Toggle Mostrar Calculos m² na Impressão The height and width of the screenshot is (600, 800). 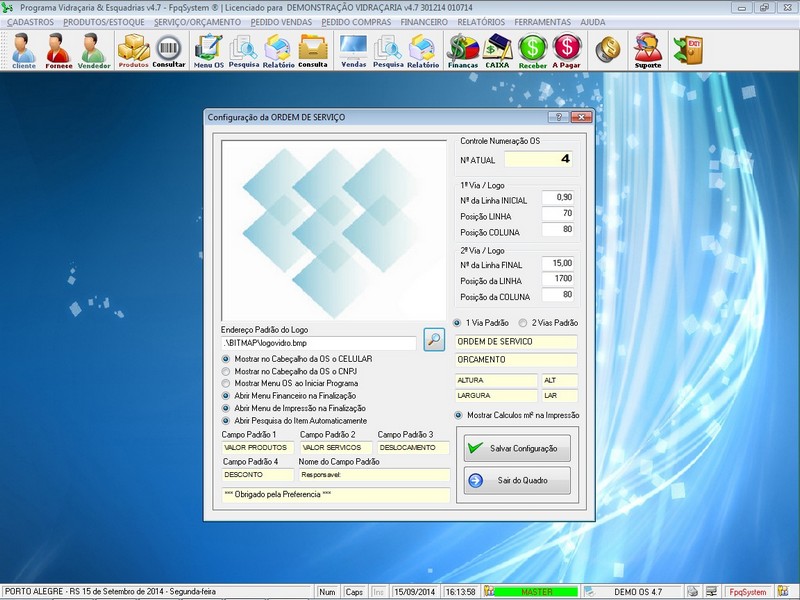[459, 415]
